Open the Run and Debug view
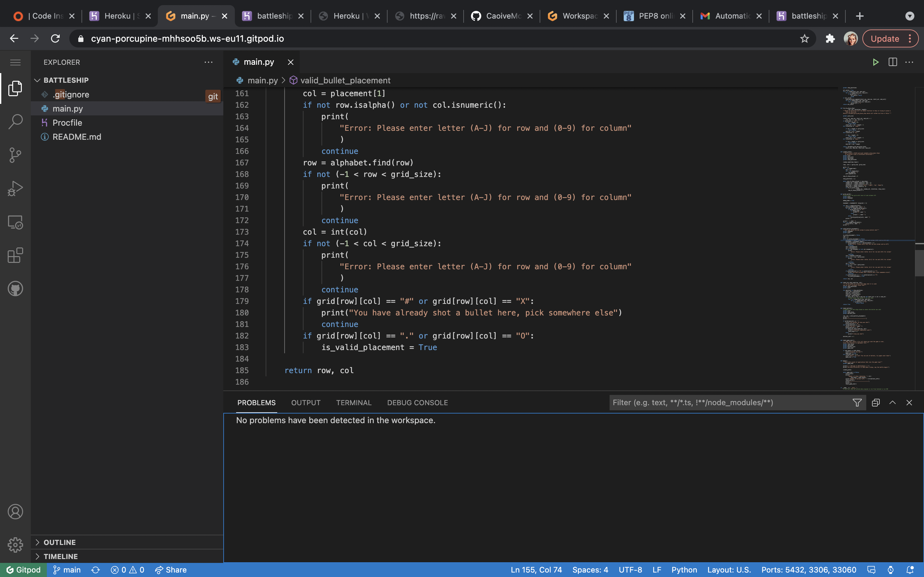 pyautogui.click(x=15, y=188)
